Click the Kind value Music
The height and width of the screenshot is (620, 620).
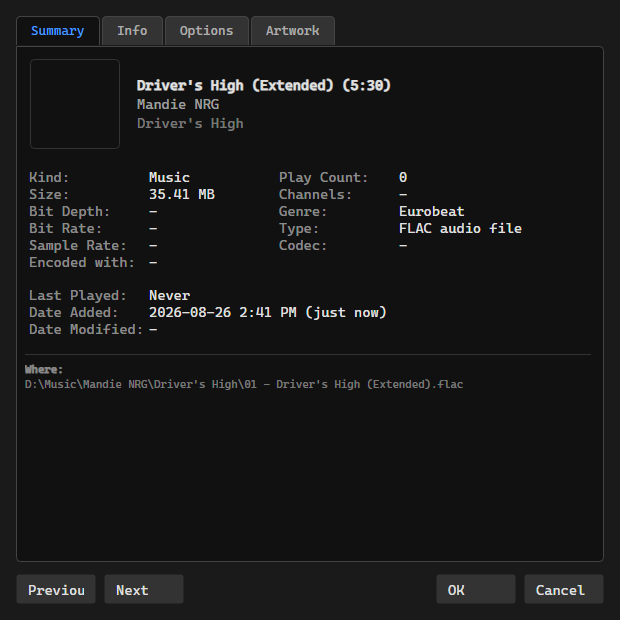click(x=169, y=177)
